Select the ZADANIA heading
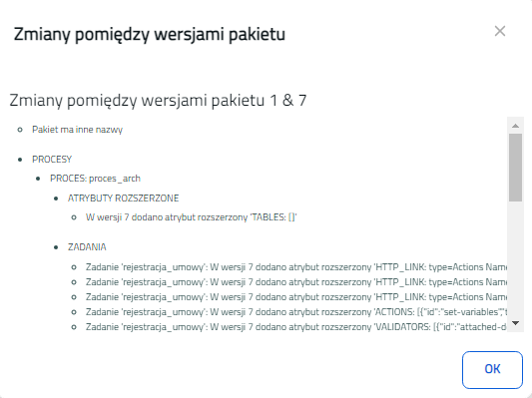Viewport: 532px width, 398px height. [x=87, y=246]
